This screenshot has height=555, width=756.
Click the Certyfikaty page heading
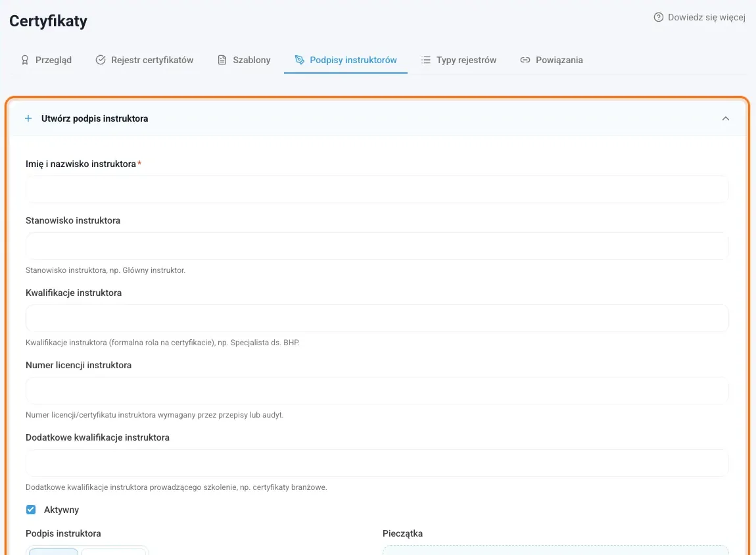pyautogui.click(x=48, y=21)
